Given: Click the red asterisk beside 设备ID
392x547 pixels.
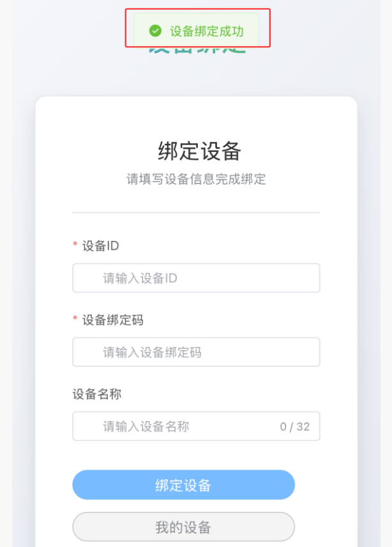Looking at the screenshot, I should 75,246.
